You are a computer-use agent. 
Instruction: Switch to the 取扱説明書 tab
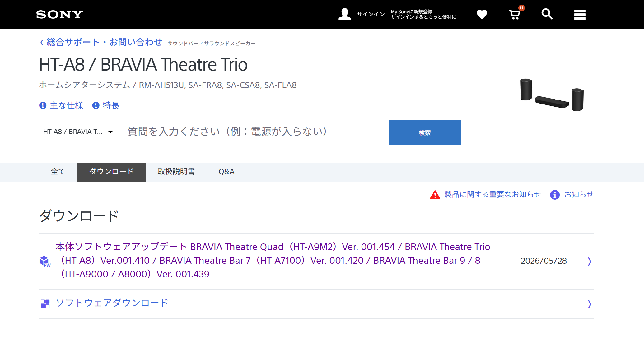coord(176,172)
